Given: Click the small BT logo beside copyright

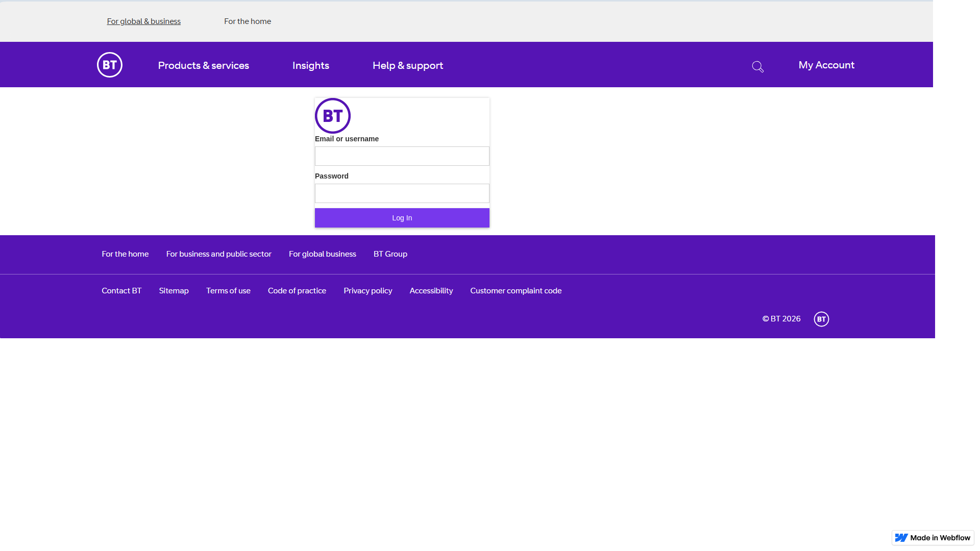Looking at the screenshot, I should 821,319.
